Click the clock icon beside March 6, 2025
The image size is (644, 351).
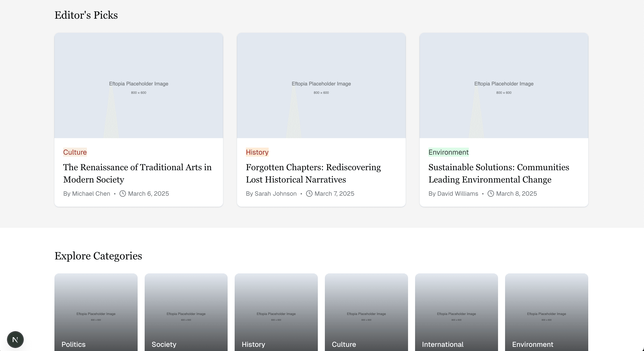[122, 194]
